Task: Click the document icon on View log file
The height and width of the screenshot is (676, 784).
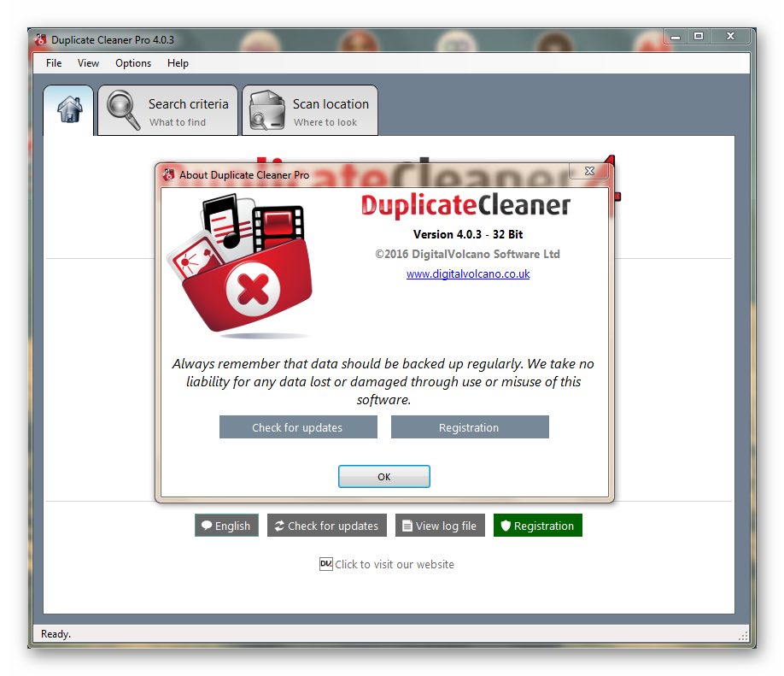Action: (x=407, y=526)
